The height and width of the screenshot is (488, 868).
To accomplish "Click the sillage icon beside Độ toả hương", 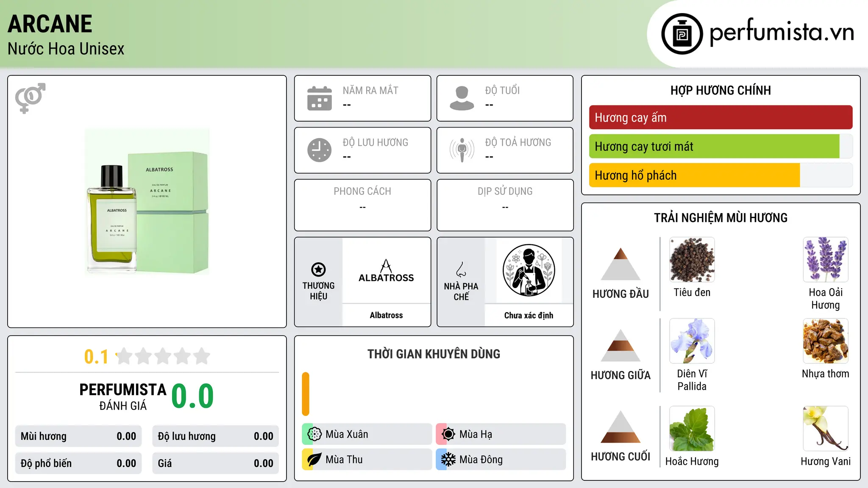I will [x=462, y=150].
